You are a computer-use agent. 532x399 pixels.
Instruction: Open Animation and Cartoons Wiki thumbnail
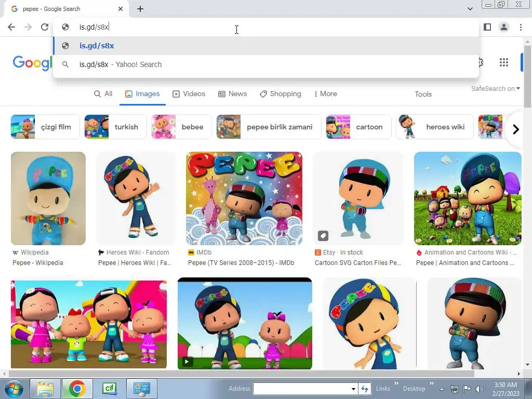pos(468,198)
